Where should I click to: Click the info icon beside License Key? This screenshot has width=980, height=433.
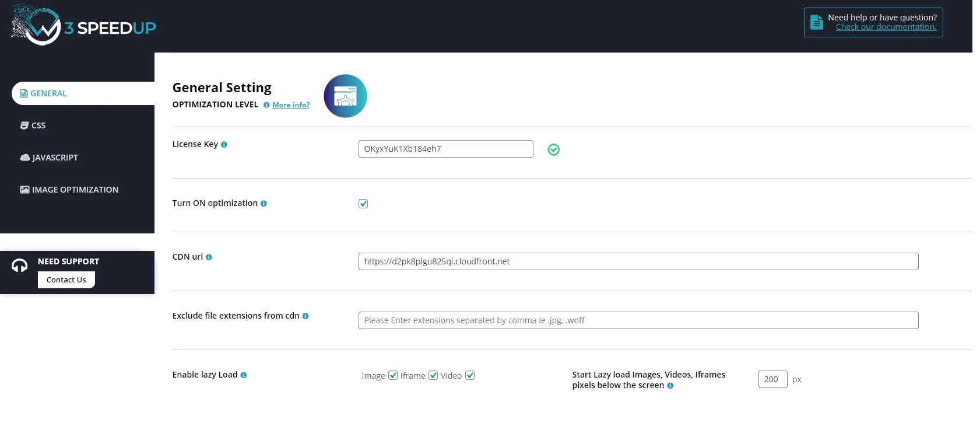coord(224,145)
